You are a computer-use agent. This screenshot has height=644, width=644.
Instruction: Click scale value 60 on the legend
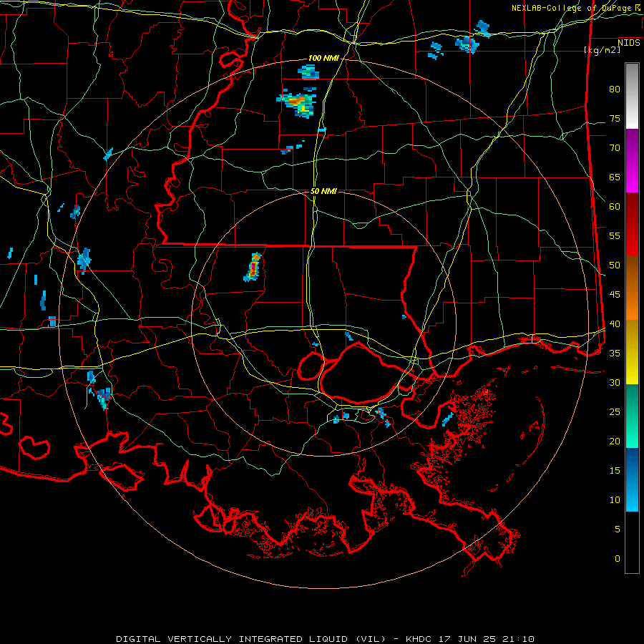coord(615,207)
